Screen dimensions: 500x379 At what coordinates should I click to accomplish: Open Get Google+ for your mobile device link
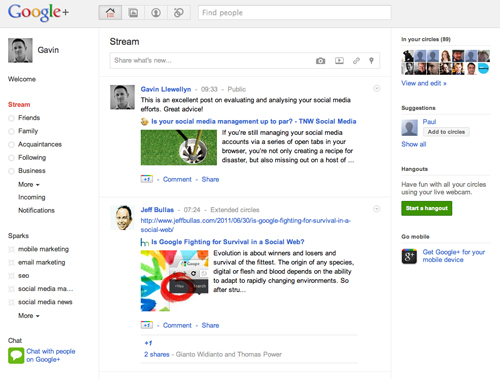(x=454, y=256)
